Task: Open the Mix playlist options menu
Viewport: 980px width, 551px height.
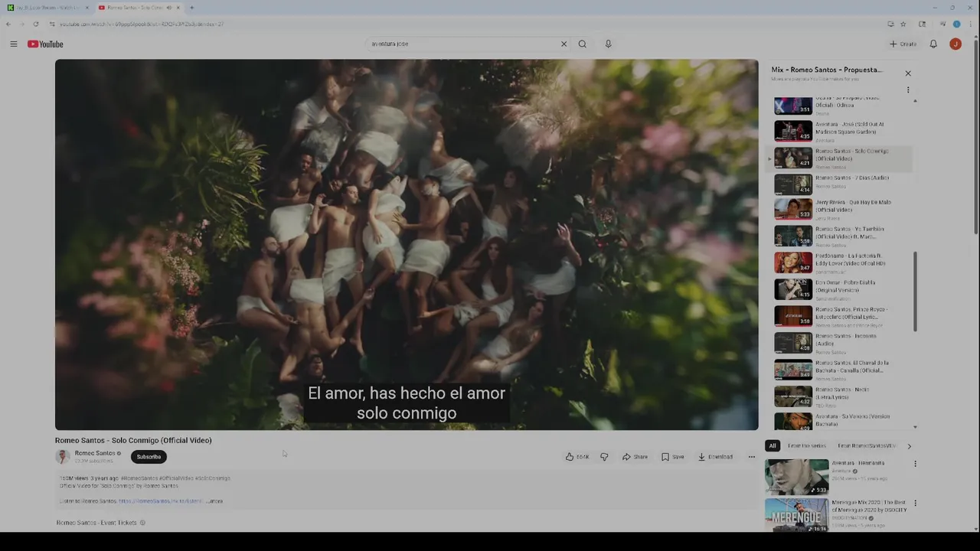Action: tap(908, 90)
